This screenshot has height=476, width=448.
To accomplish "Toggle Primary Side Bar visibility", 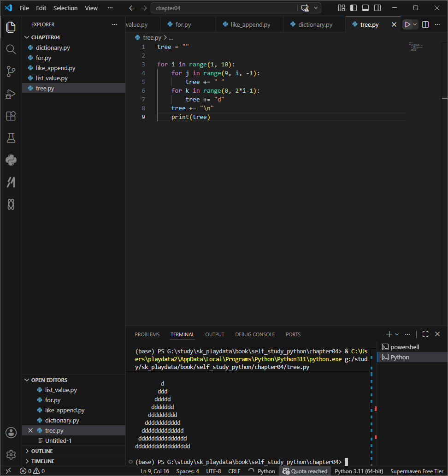I will point(354,8).
